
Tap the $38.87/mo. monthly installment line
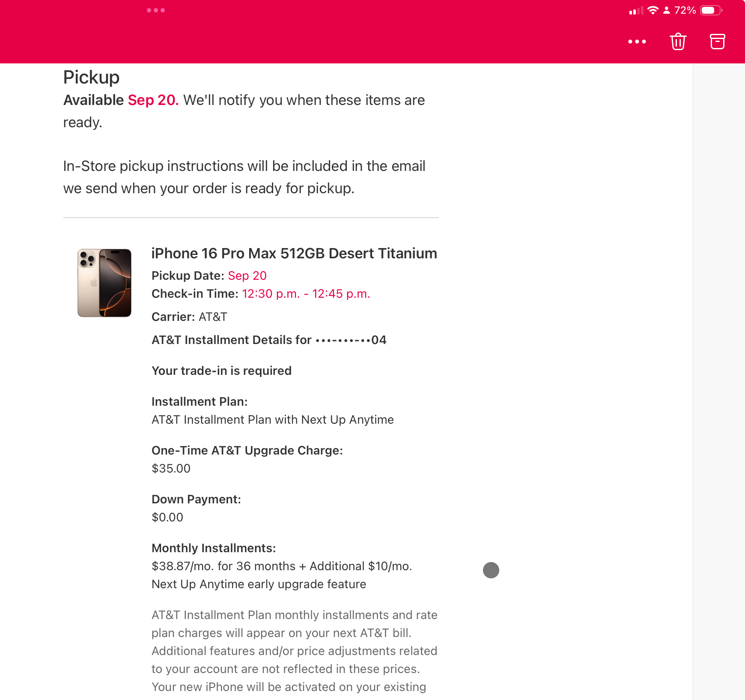tap(282, 566)
